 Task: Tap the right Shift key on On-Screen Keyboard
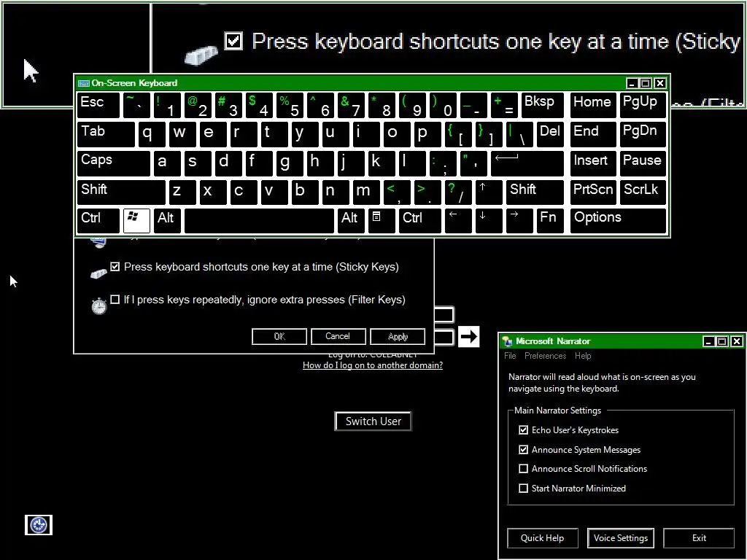coord(535,192)
